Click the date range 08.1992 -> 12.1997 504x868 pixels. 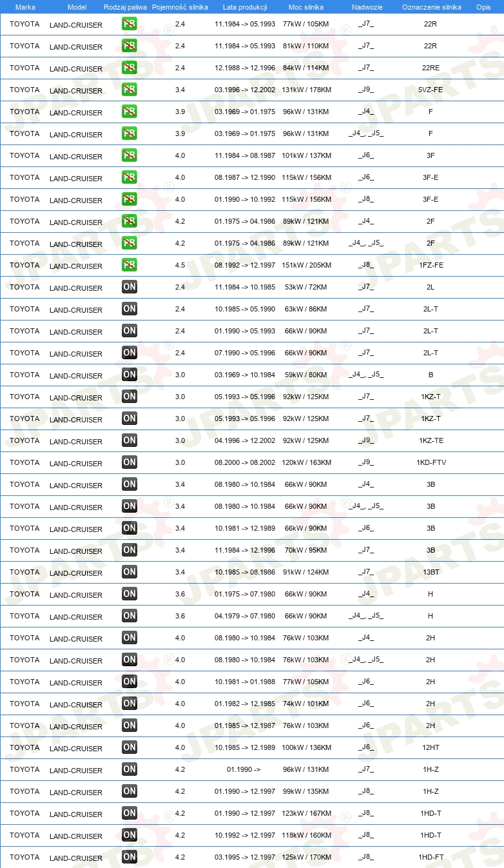[x=245, y=265]
